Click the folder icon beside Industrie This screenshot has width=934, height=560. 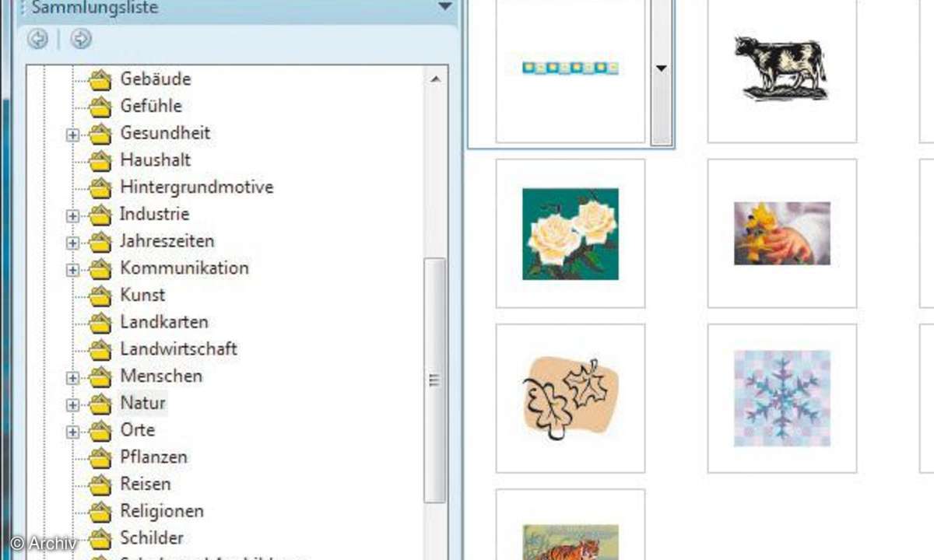click(x=100, y=215)
